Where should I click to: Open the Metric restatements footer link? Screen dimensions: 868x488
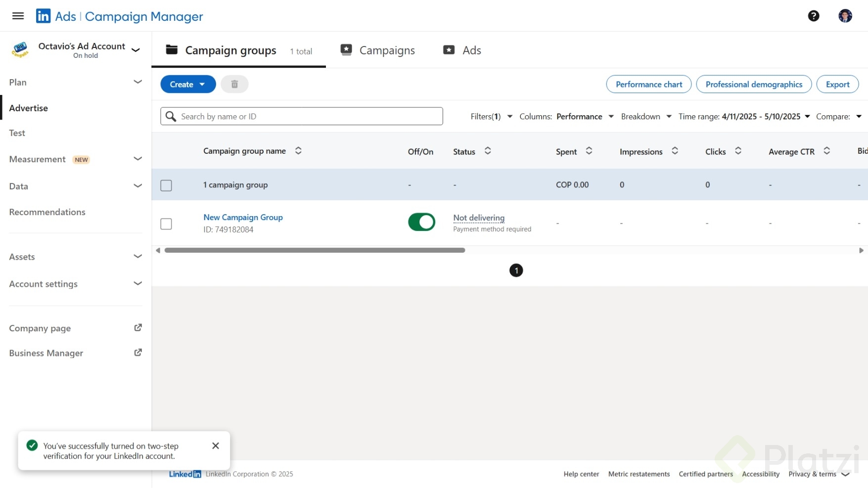(639, 474)
